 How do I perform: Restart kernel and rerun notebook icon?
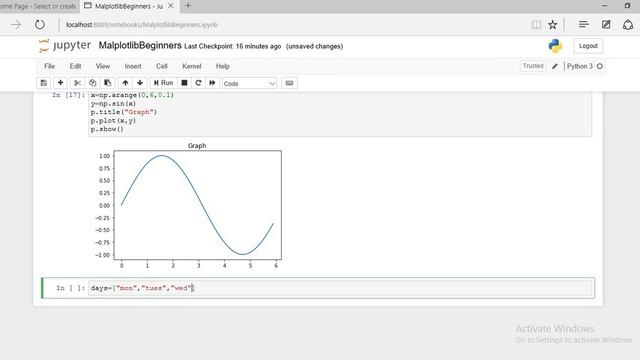pyautogui.click(x=212, y=83)
